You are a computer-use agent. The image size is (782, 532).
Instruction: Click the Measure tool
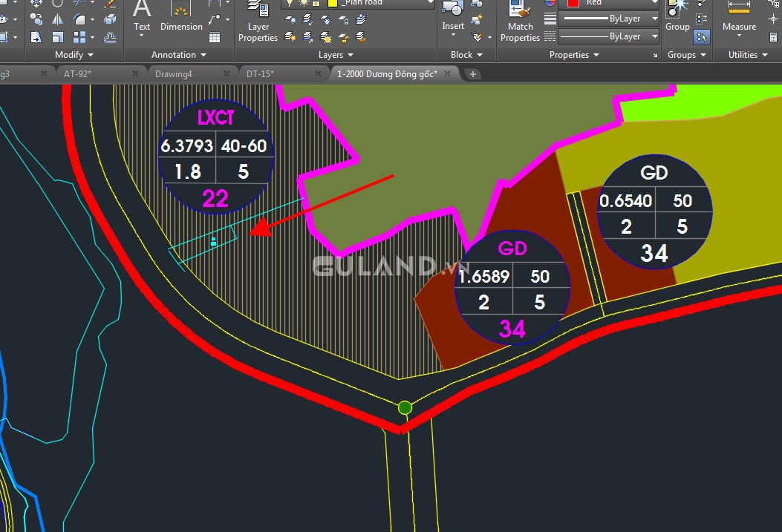coord(739,16)
